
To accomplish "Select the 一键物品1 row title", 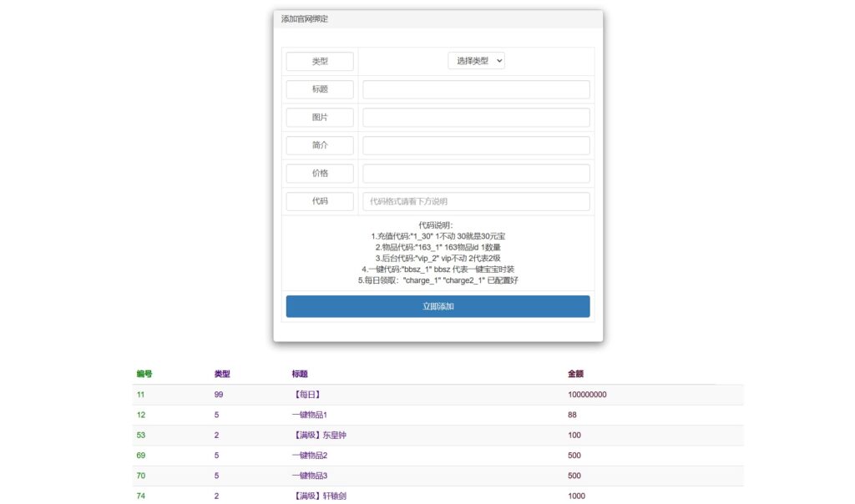I will pyautogui.click(x=310, y=415).
